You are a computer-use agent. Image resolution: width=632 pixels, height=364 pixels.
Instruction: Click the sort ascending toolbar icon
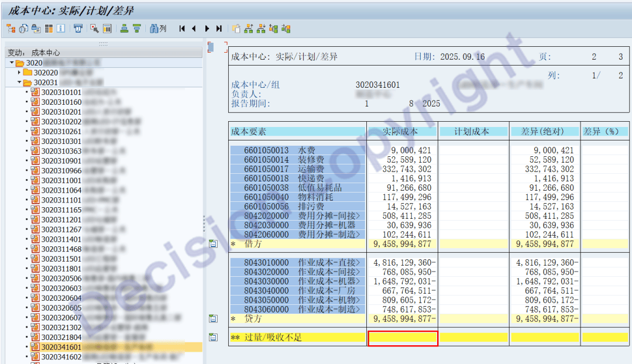124,28
